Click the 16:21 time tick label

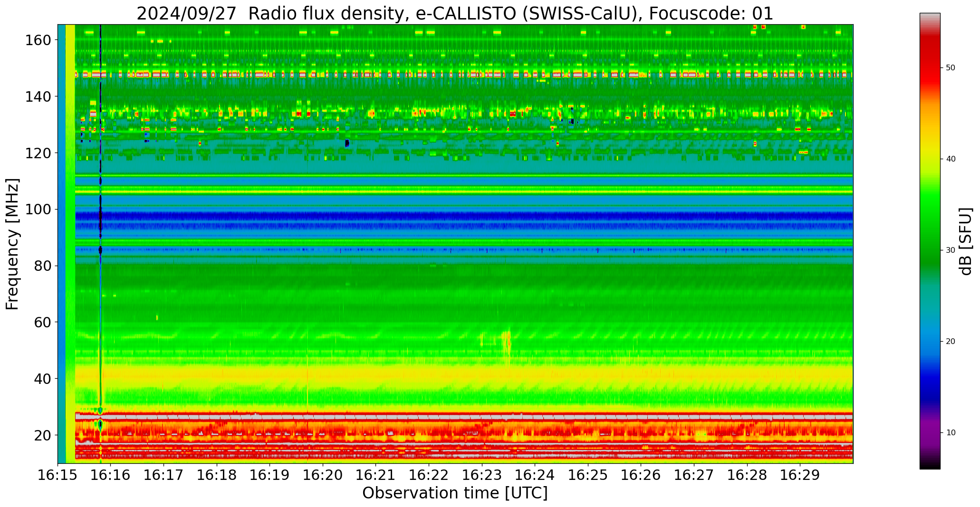click(376, 475)
